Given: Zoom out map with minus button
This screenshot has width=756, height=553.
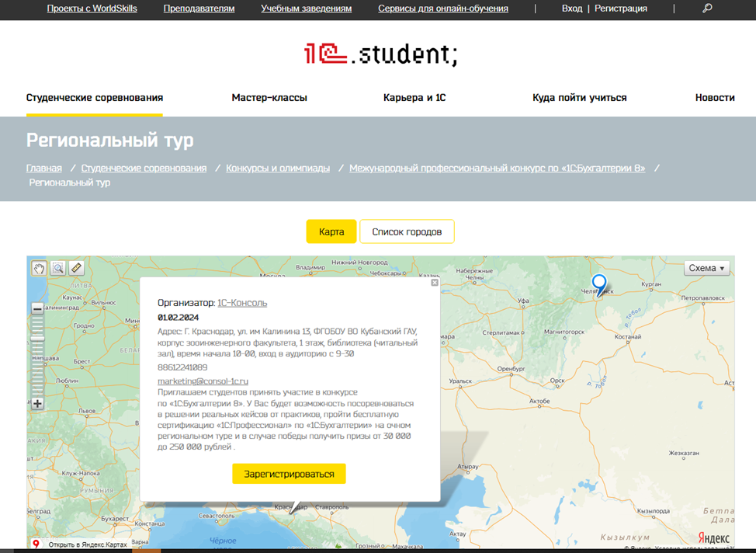Looking at the screenshot, I should 37,309.
